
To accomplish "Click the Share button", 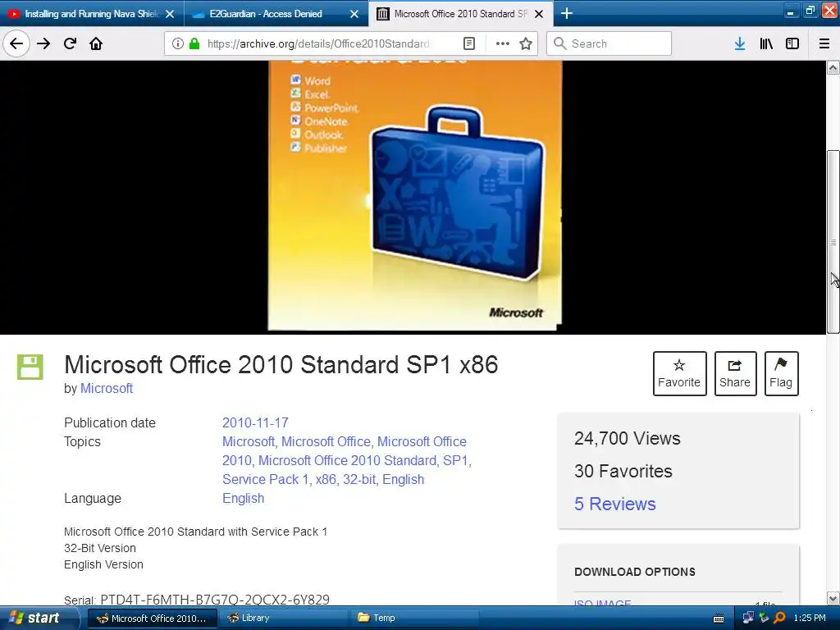I will pyautogui.click(x=735, y=373).
